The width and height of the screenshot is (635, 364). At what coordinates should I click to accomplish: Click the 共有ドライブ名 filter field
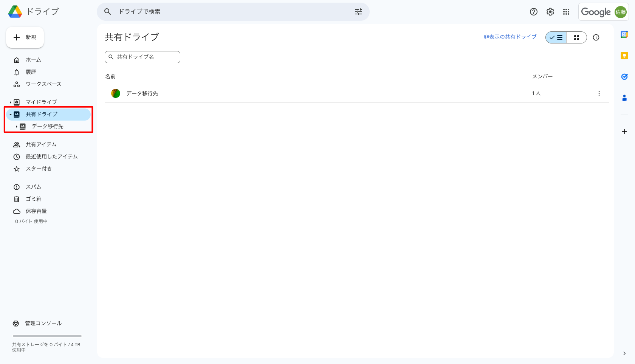142,57
